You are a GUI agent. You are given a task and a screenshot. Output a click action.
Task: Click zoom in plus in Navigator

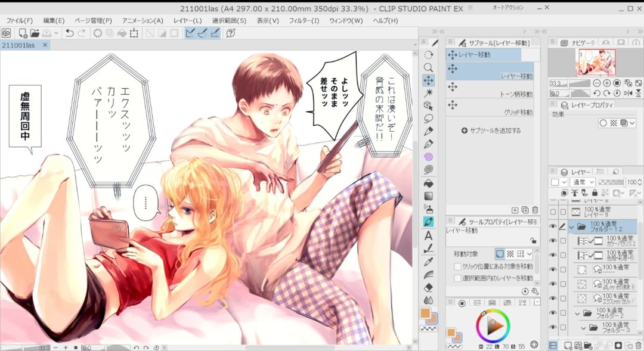coord(606,83)
